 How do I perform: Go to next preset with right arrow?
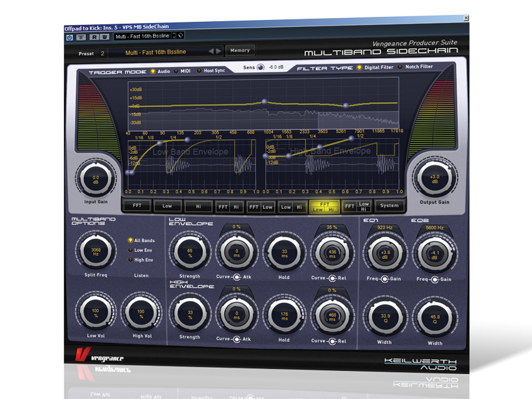(219, 51)
